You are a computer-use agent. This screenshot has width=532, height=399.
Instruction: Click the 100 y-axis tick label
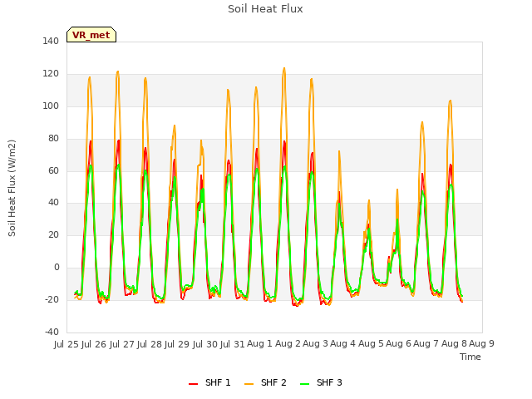click(x=51, y=106)
